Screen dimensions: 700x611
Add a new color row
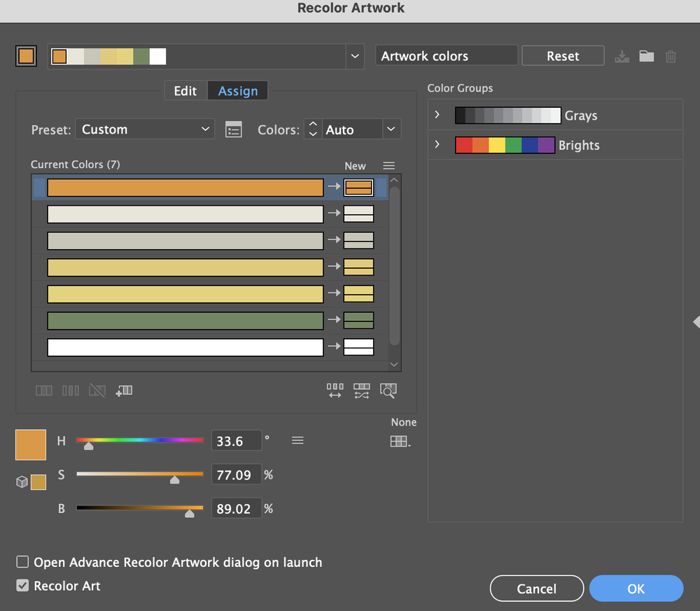click(124, 391)
